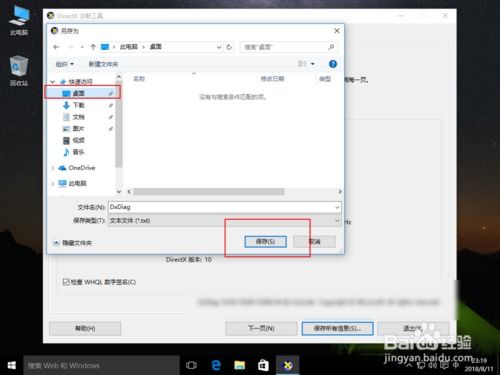Select Downloads in quick access
Screen dimensions: 500x375
coord(79,105)
